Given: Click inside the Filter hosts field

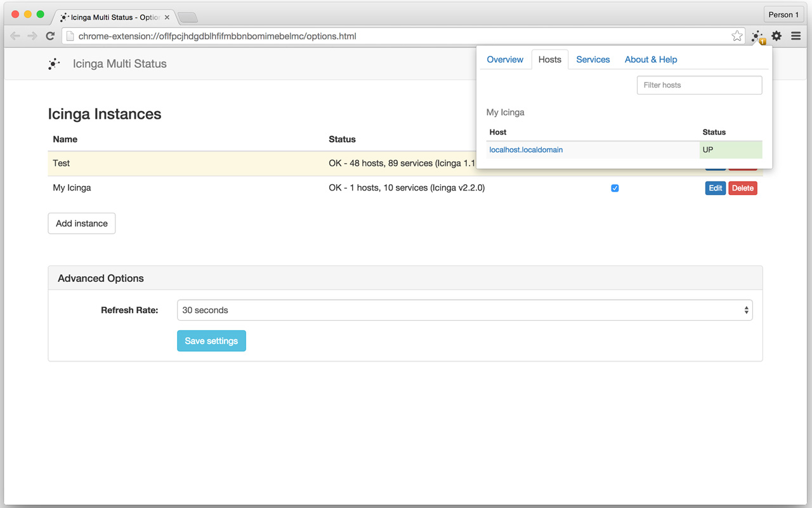Looking at the screenshot, I should 699,84.
